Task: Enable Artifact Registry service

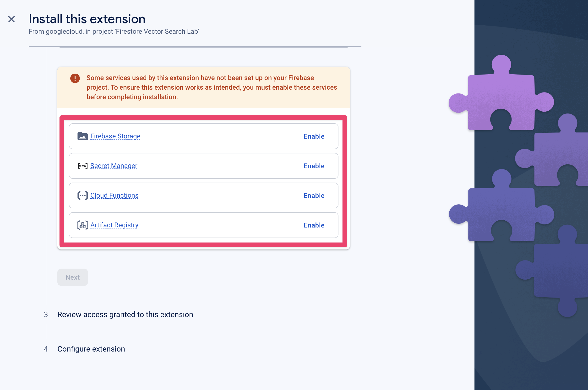Action: coord(314,225)
